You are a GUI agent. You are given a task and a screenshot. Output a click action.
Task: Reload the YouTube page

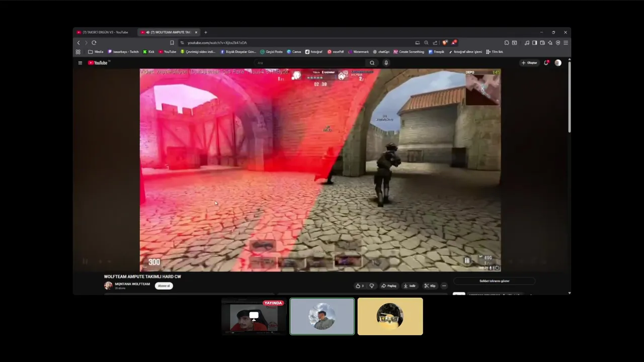tap(94, 43)
